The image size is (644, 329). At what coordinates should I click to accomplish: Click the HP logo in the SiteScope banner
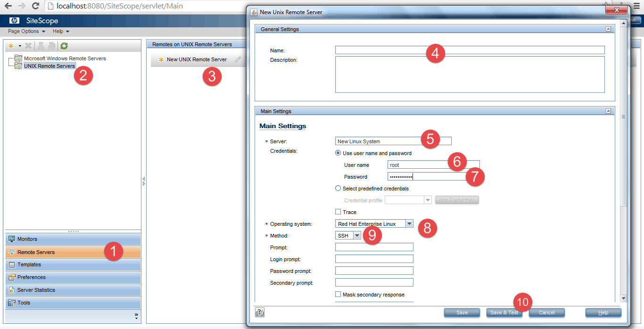pos(14,21)
